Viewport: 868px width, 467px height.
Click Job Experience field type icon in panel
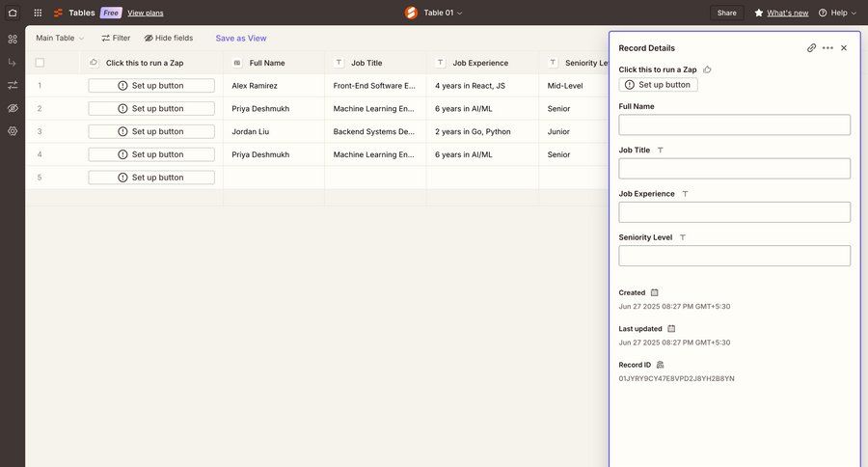[x=685, y=193]
